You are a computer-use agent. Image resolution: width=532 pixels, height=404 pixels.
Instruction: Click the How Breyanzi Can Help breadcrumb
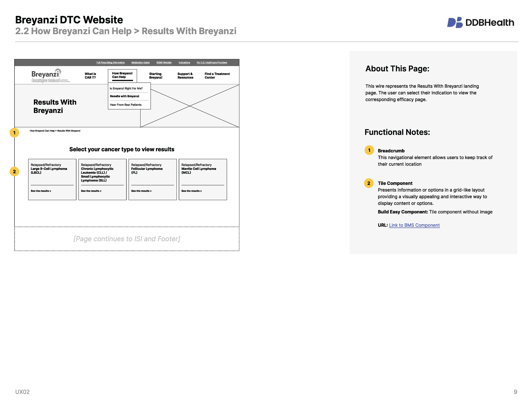coord(42,131)
